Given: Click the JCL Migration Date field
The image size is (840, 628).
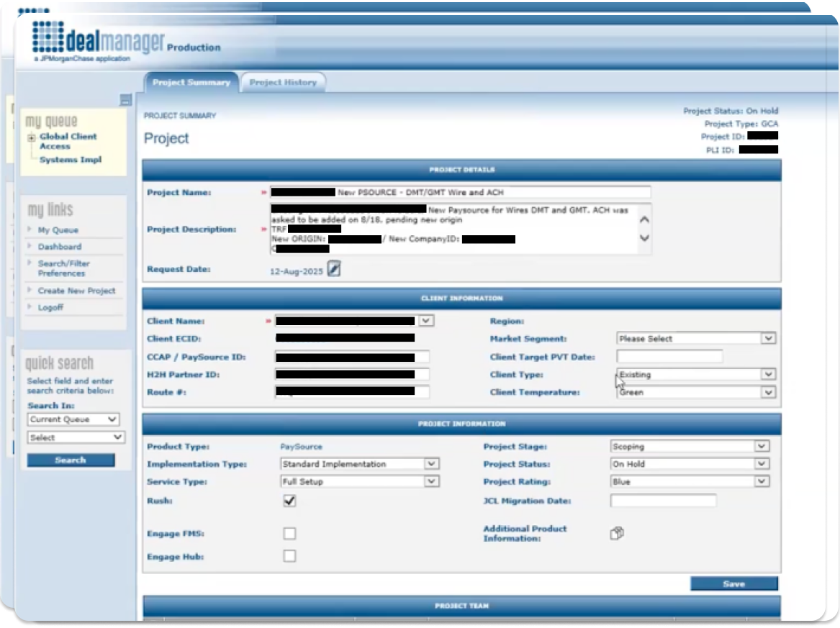Looking at the screenshot, I should coord(663,501).
